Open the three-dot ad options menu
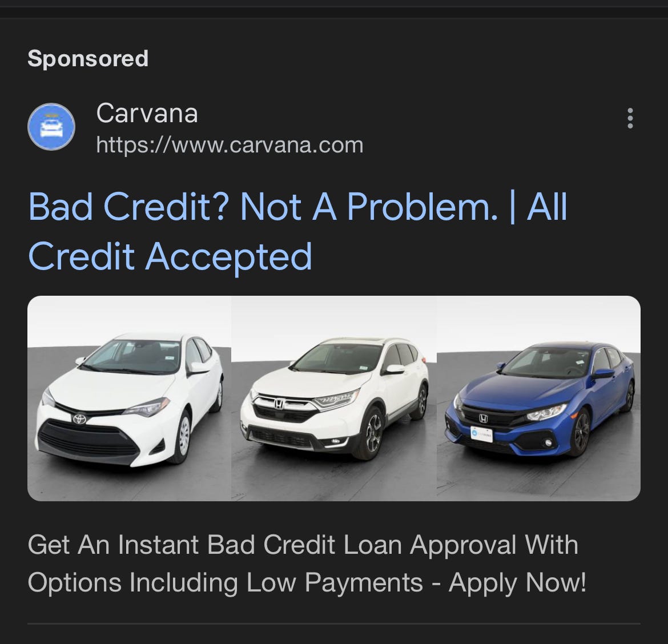Image resolution: width=668 pixels, height=644 pixels. pyautogui.click(x=630, y=118)
